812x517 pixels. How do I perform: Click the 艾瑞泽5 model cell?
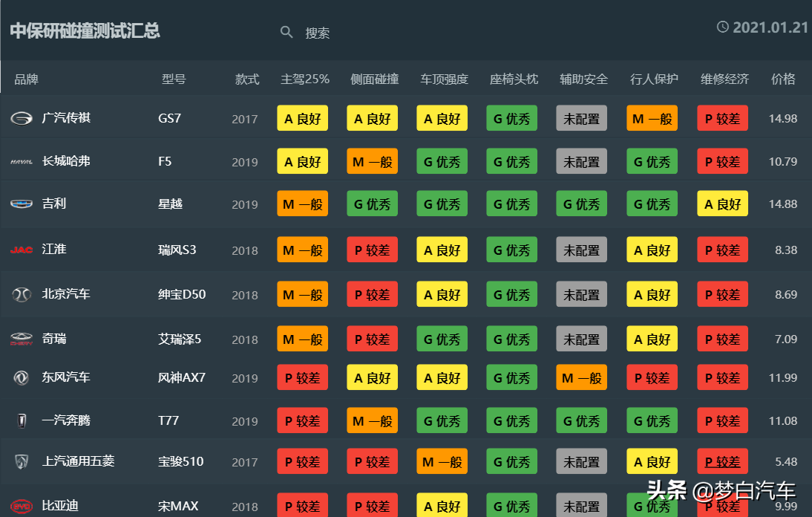(x=180, y=339)
